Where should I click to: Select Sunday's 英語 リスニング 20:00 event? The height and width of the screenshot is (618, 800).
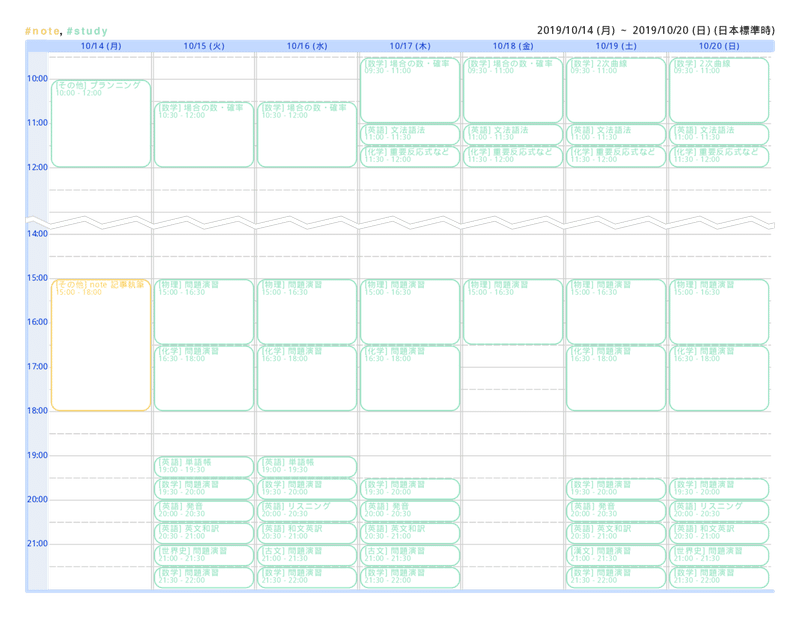719,511
